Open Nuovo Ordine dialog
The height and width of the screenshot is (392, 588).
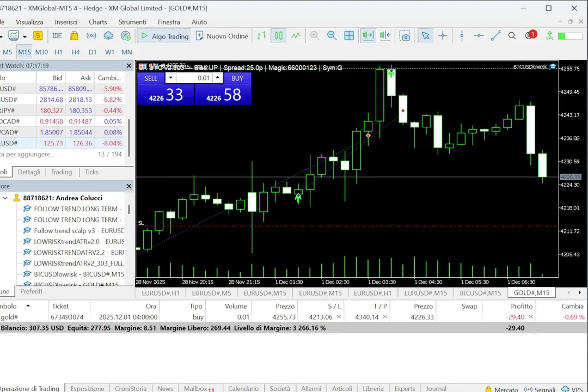click(x=222, y=36)
